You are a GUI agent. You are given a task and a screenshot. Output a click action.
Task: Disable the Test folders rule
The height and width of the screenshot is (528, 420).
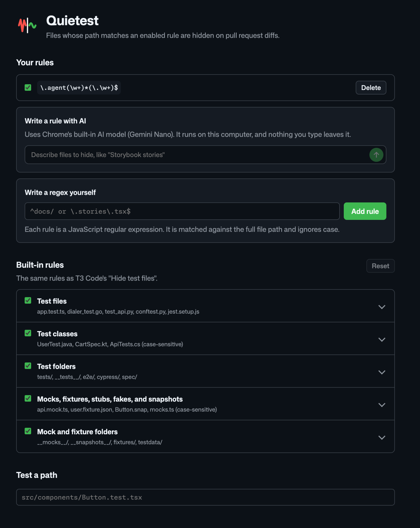pyautogui.click(x=28, y=366)
